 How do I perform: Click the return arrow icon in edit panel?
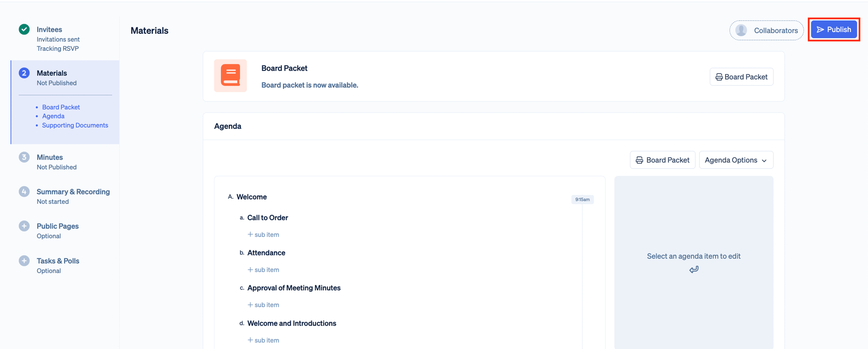694,269
